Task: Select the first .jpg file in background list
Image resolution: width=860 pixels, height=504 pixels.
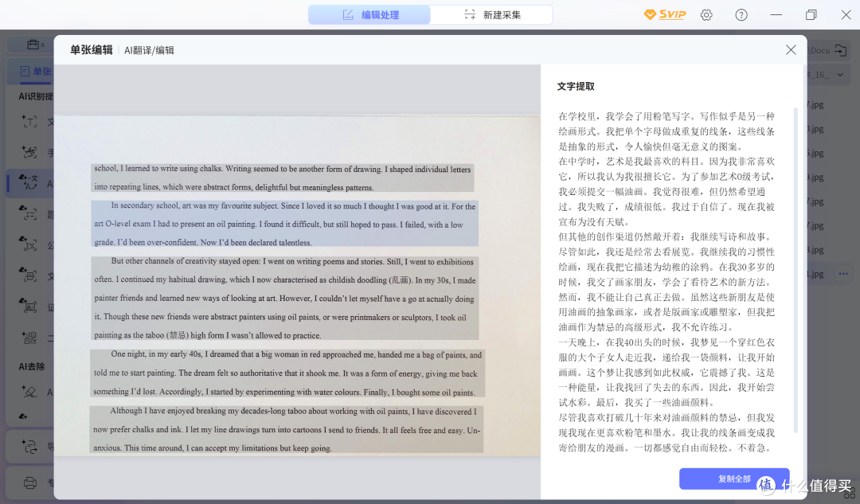Action: click(x=815, y=104)
